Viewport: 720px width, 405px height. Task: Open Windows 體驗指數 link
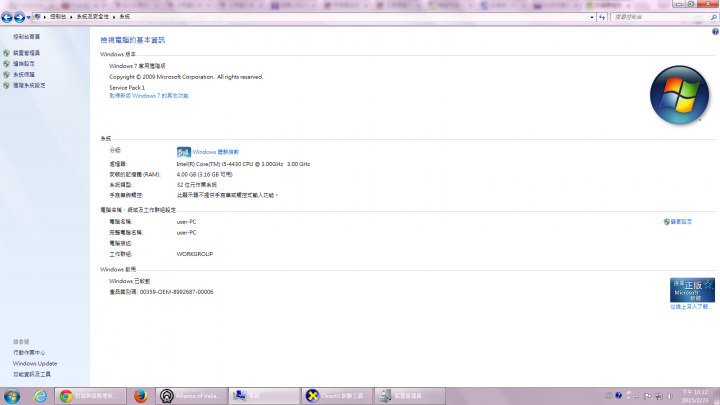click(215, 152)
